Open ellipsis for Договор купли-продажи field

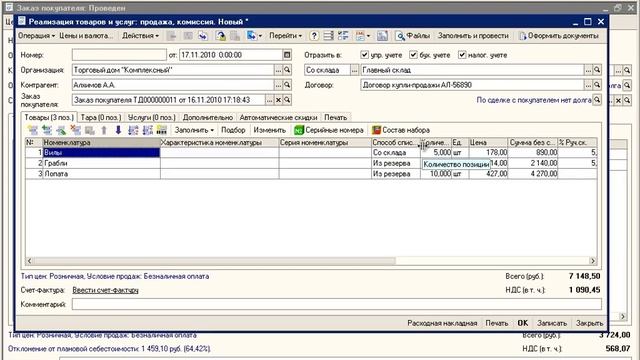(x=588, y=85)
